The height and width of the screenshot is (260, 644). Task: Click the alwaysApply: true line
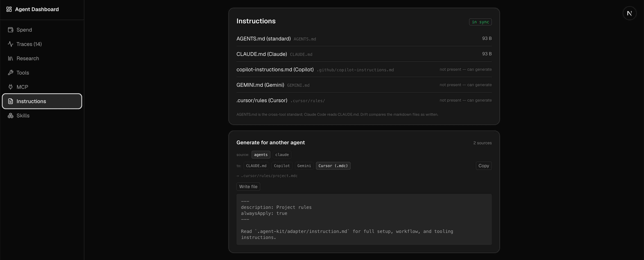click(x=264, y=213)
